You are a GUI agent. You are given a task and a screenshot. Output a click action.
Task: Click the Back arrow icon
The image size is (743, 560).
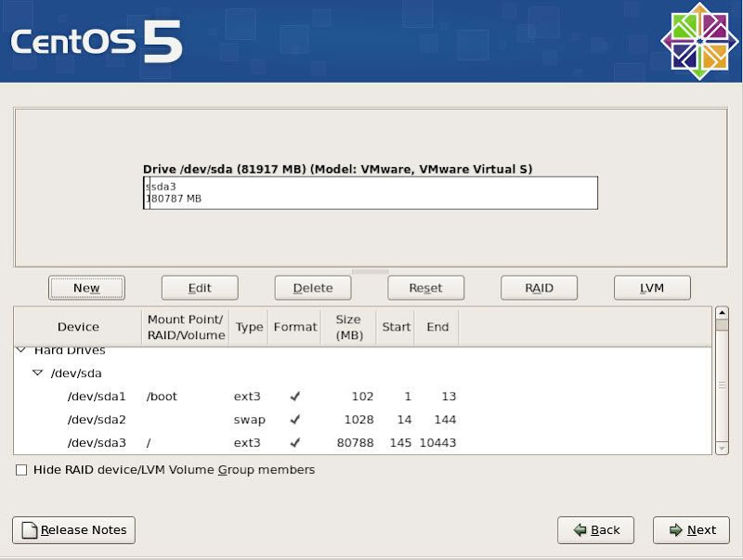pyautogui.click(x=580, y=530)
